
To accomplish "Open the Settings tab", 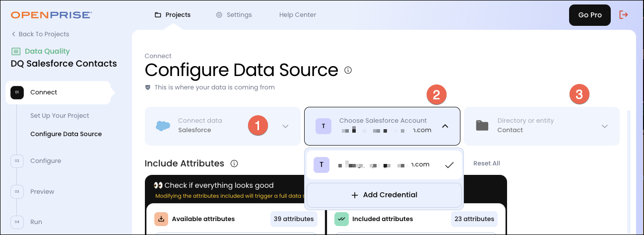I will click(x=234, y=15).
